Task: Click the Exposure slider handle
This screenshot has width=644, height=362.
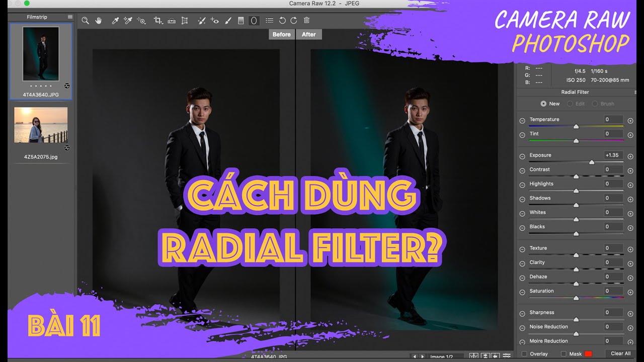Action: click(592, 162)
